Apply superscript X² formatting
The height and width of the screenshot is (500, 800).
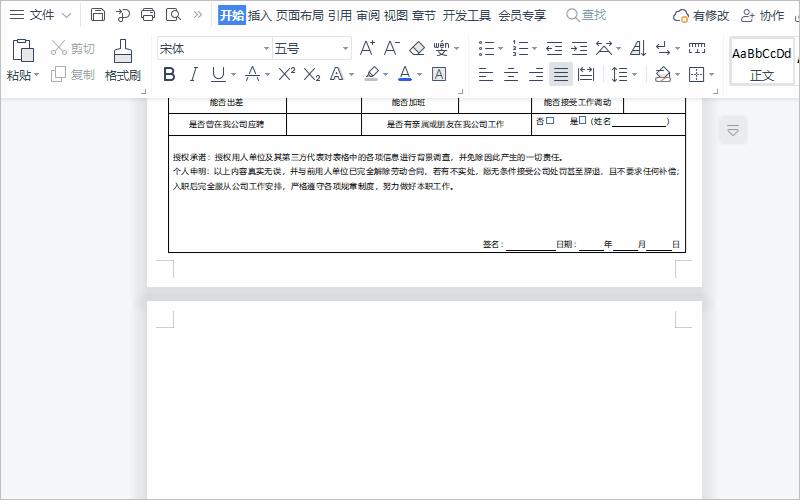click(286, 74)
